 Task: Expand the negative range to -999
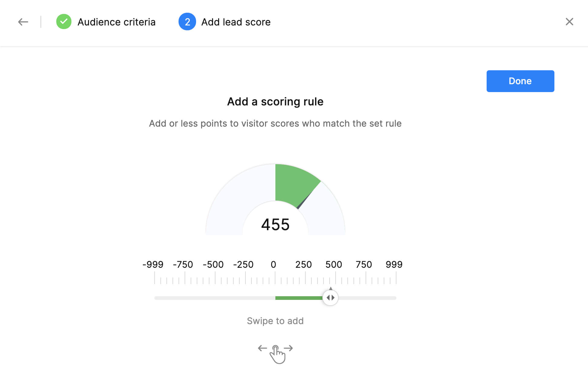tap(154, 297)
